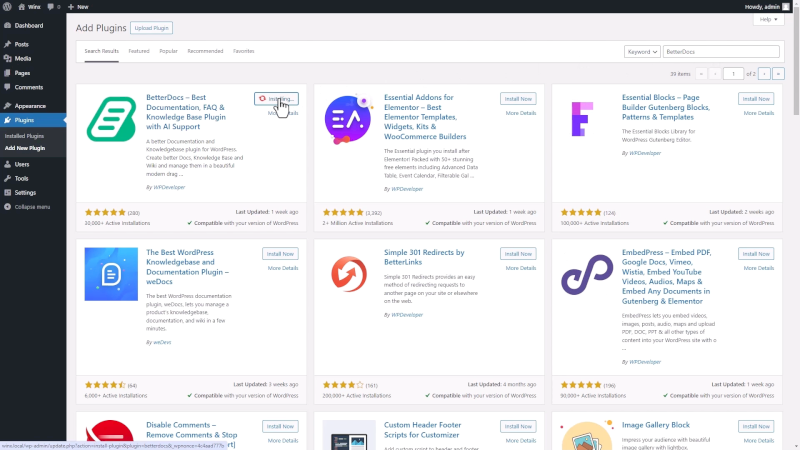Install Essential Addons for Elementor
Screen dimensions: 800x450
point(518,99)
